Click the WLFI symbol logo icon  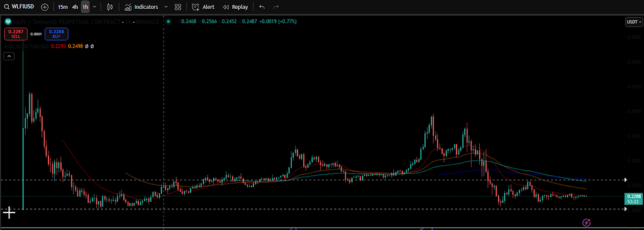tap(8, 21)
